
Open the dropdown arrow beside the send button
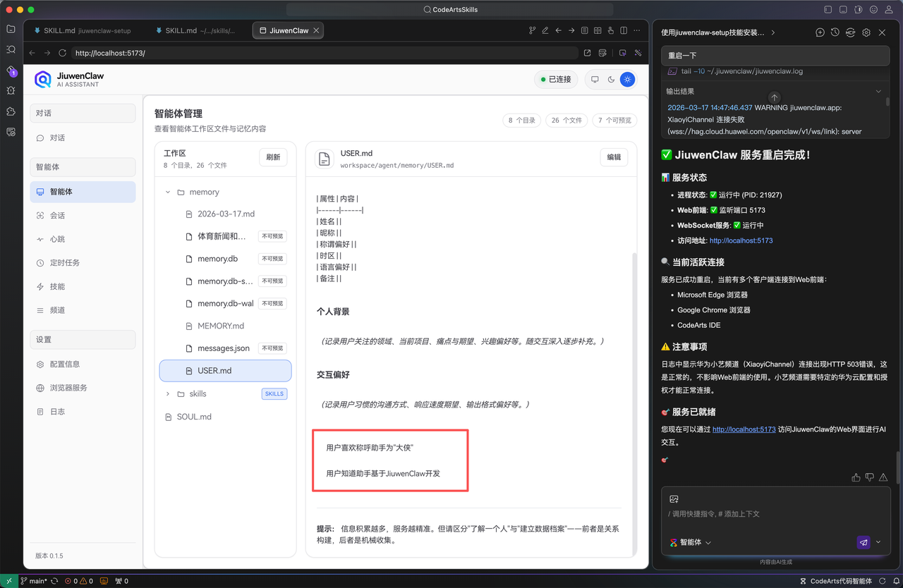click(878, 542)
